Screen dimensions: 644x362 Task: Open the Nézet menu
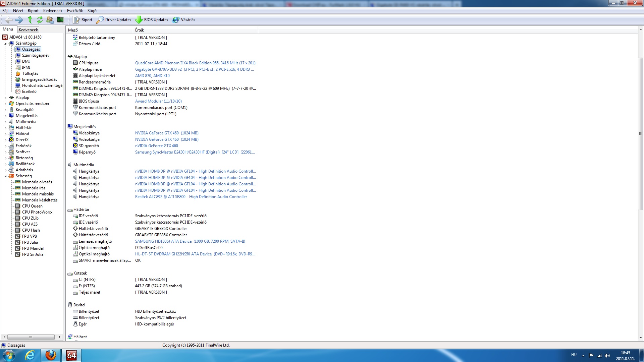click(x=18, y=11)
